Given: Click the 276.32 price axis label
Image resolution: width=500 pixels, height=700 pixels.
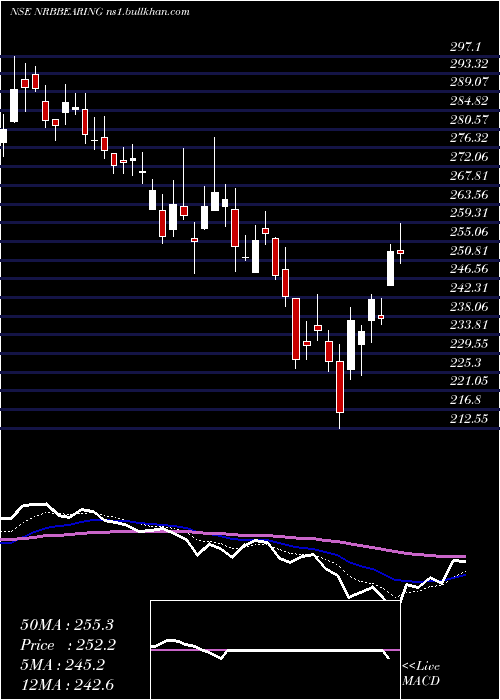Looking at the screenshot, I should coord(469,138).
